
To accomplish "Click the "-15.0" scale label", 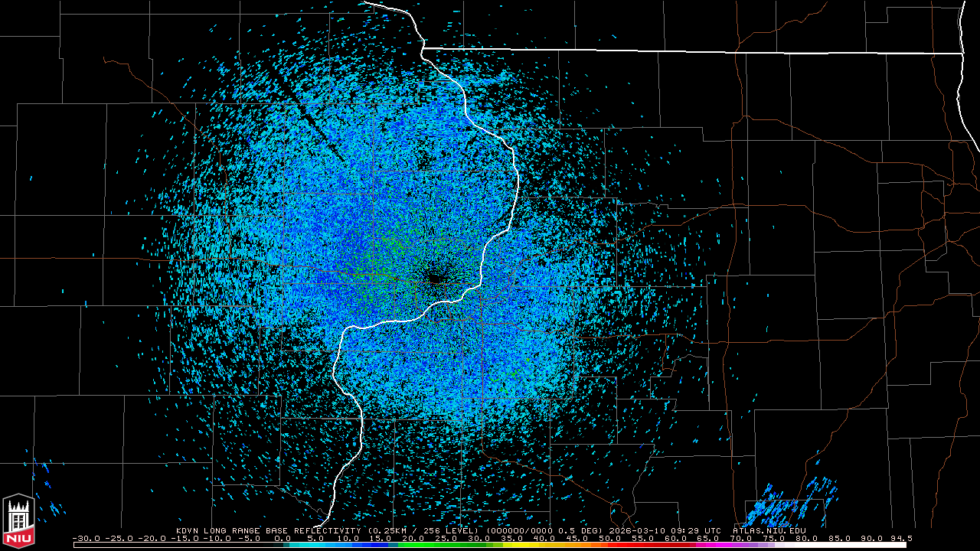I will [x=185, y=538].
